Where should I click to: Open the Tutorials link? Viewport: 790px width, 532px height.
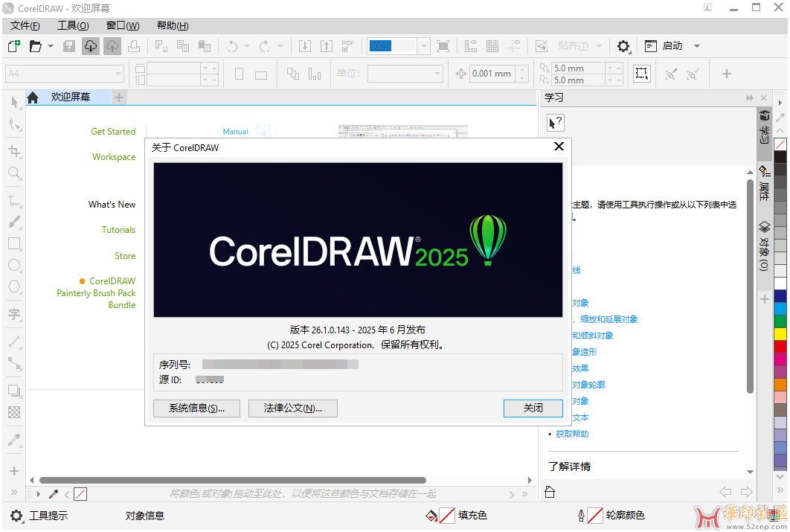point(118,230)
